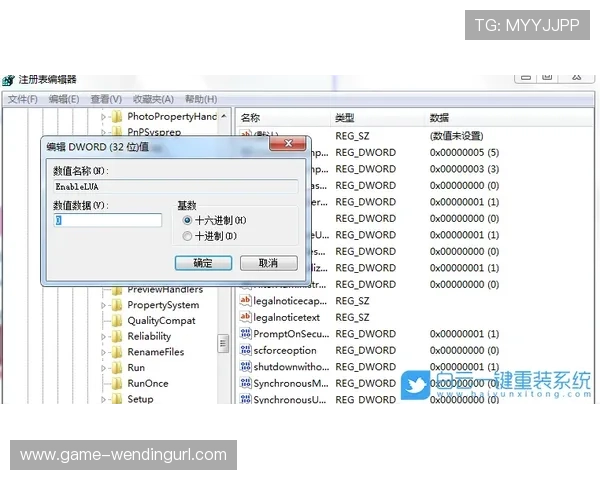The image size is (600, 480).
Task: Expand the Reliability tree node
Action: click(x=103, y=337)
